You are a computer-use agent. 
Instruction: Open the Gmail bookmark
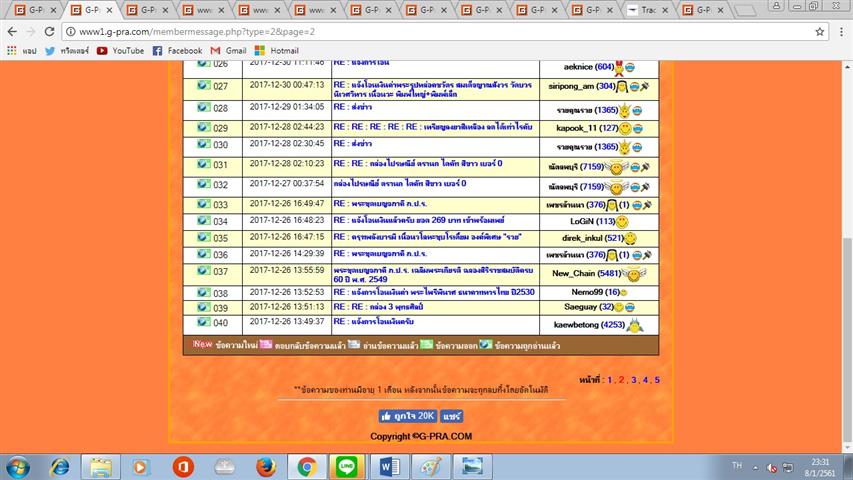pos(228,50)
